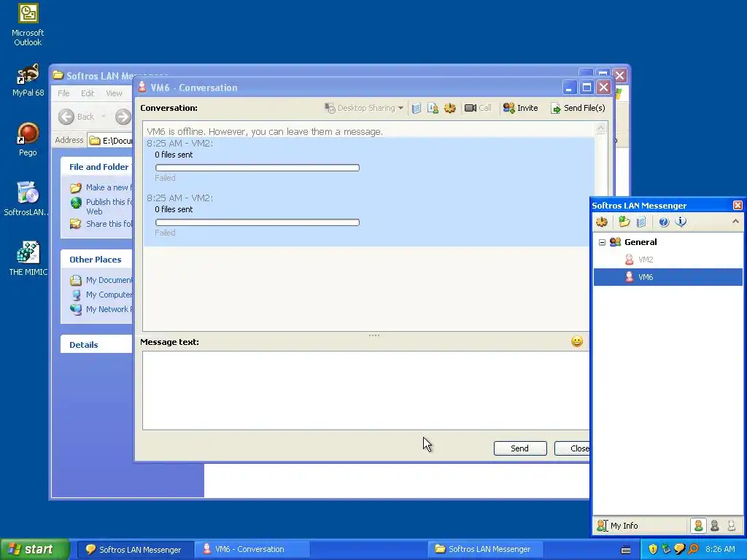Click the orange magnifier tray icon
This screenshot has height=560, width=747.
pos(693,550)
